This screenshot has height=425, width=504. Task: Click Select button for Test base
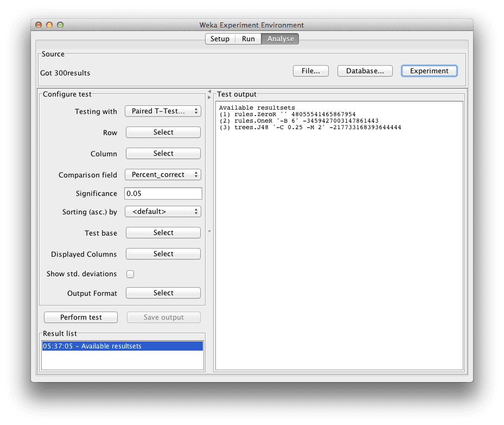tap(163, 232)
